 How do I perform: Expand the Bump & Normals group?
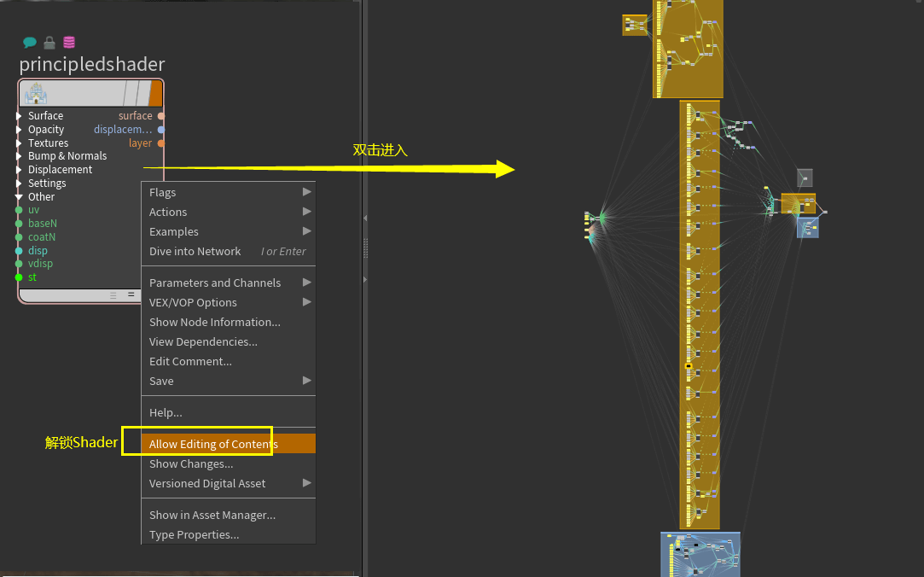coord(19,156)
